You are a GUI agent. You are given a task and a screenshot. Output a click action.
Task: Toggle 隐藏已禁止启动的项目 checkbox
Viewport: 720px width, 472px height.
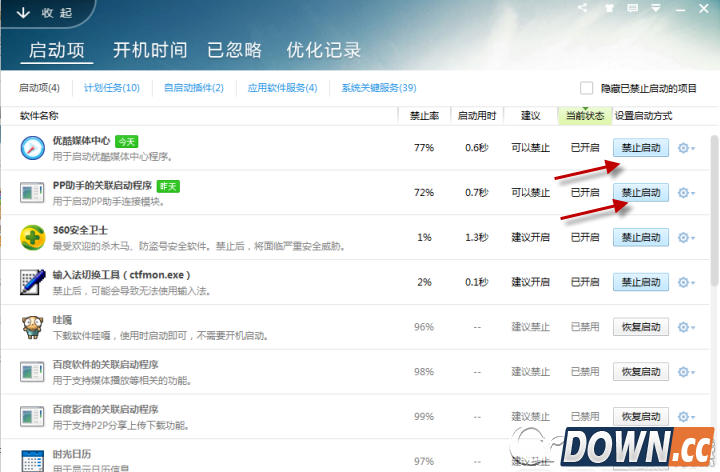(586, 88)
